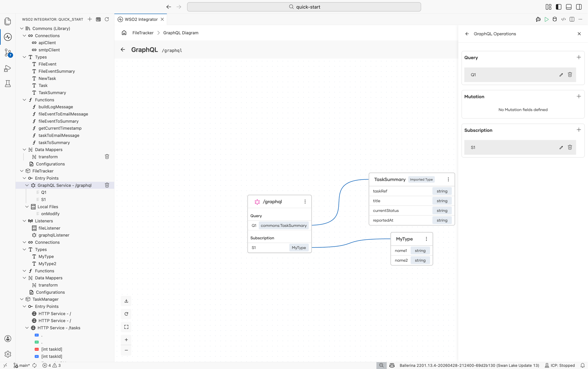Collapse the Listeners section

(24, 221)
